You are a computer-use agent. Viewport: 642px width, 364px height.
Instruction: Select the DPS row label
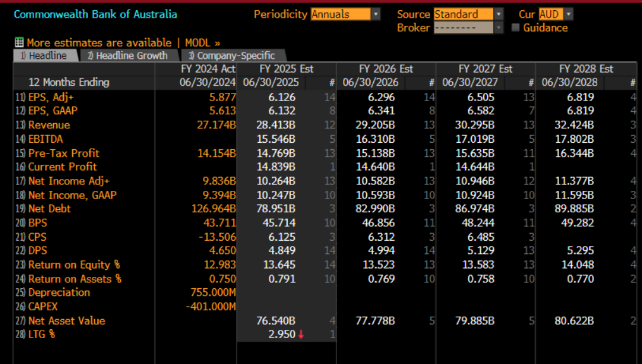[38, 251]
